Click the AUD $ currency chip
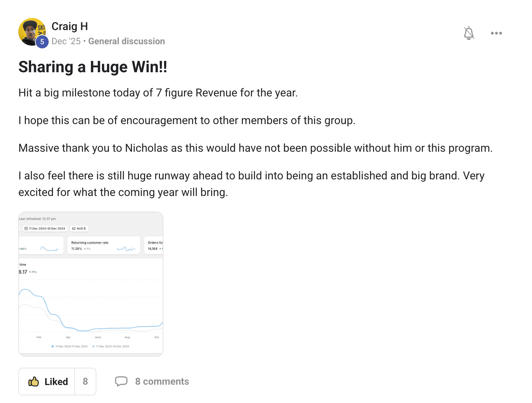This screenshot has height=403, width=532. tap(79, 228)
